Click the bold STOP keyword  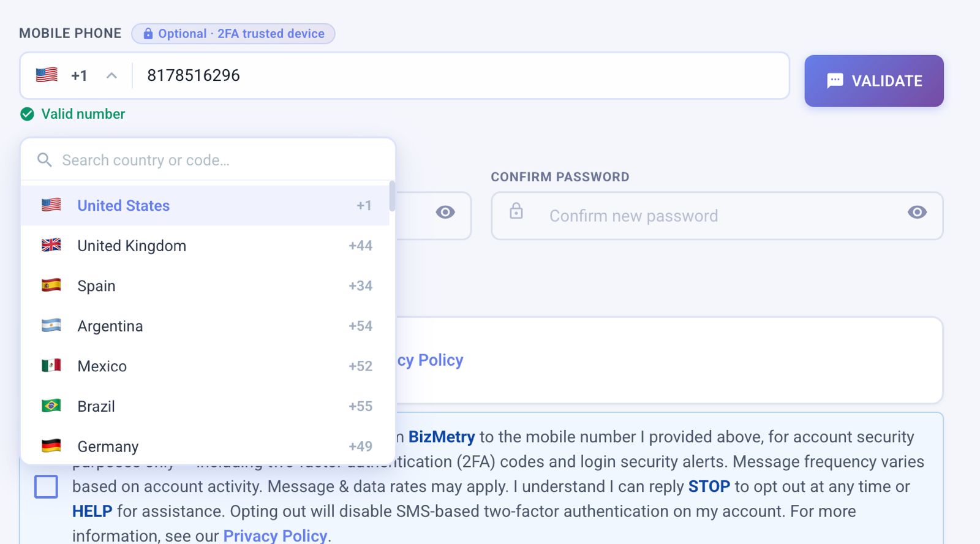click(709, 486)
